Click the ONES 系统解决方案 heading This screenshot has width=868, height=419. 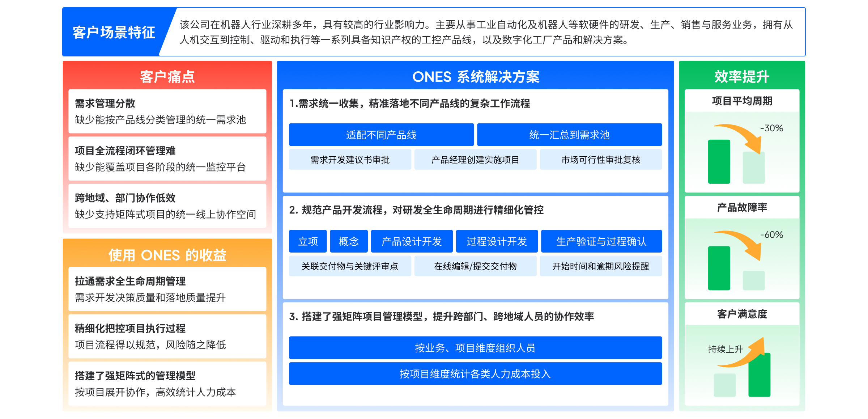pyautogui.click(x=476, y=77)
